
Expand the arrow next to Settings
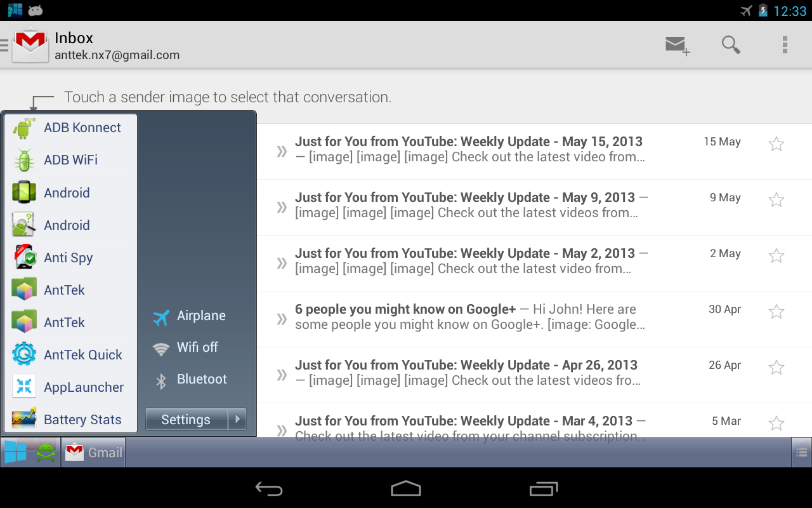coord(237,419)
